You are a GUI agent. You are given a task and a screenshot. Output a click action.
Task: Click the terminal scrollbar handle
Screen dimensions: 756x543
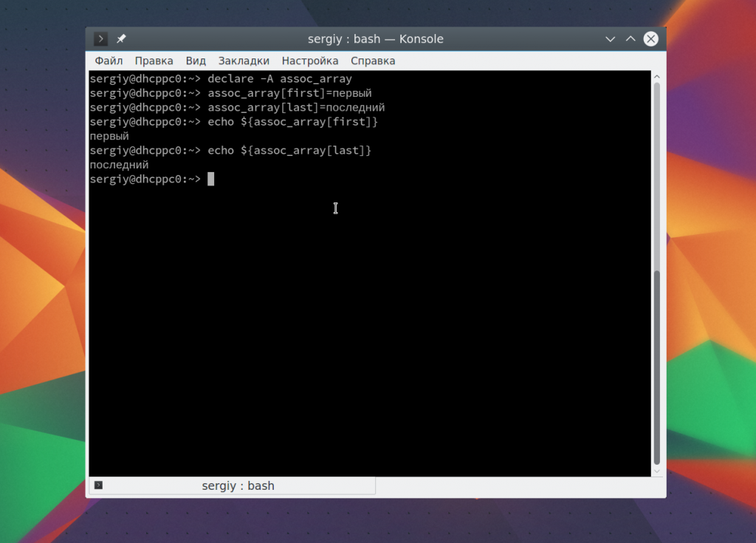[x=656, y=367]
